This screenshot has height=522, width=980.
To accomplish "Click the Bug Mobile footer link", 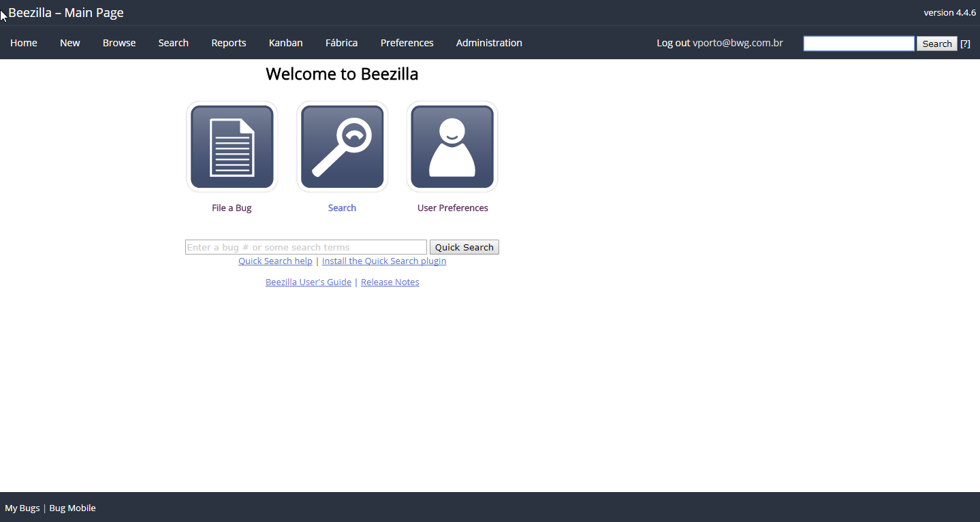I will (x=73, y=508).
